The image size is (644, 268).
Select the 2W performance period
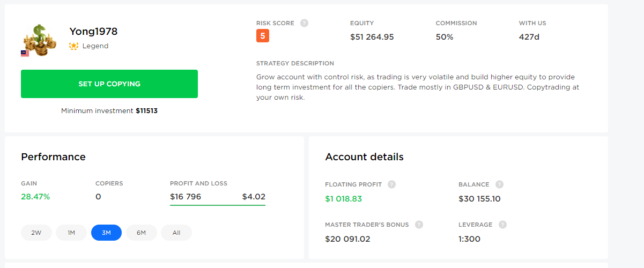click(36, 233)
